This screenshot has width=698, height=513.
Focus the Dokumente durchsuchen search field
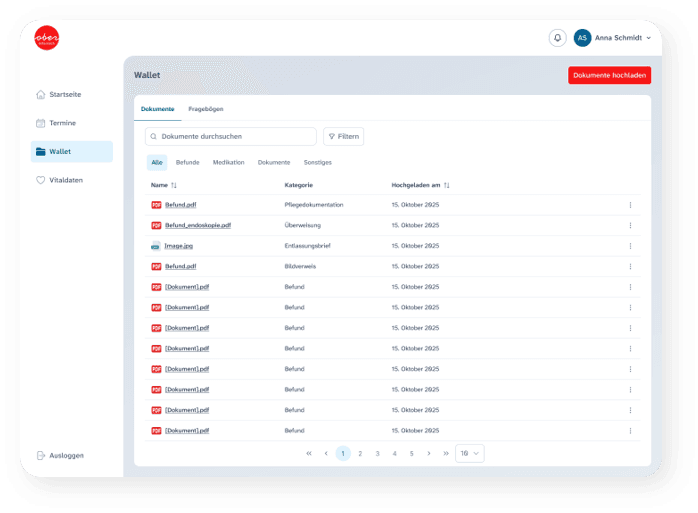231,136
